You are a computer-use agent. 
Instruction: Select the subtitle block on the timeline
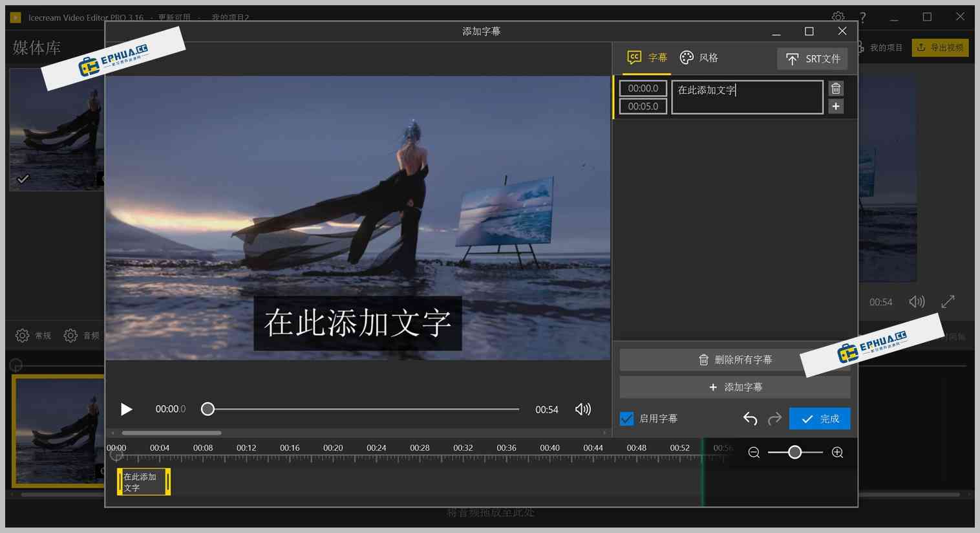pos(143,481)
